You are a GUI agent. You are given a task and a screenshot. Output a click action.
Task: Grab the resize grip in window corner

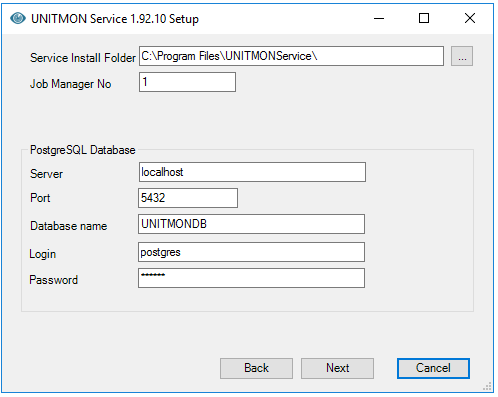tap(487, 387)
